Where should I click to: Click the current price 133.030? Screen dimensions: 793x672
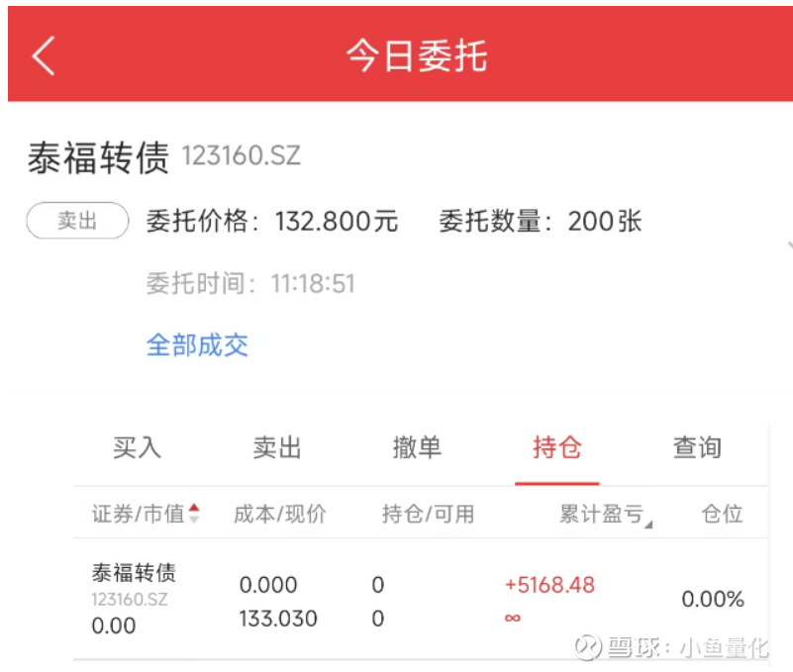click(x=278, y=619)
